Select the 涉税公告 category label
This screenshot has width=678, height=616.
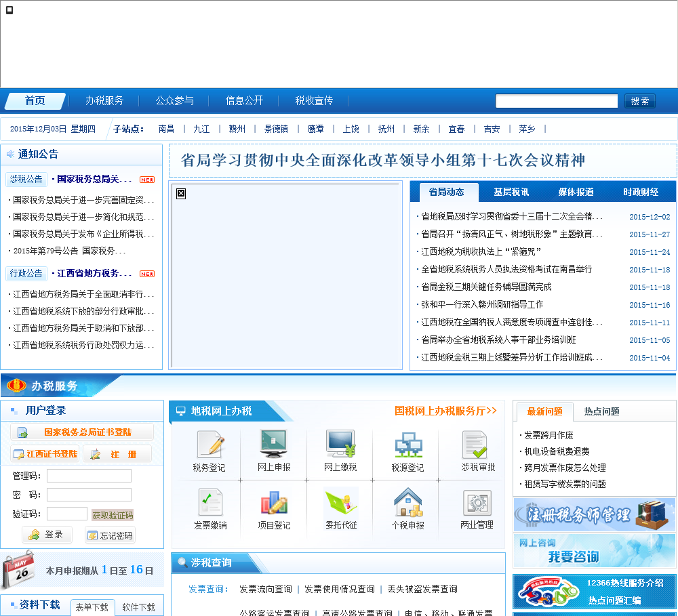26,179
